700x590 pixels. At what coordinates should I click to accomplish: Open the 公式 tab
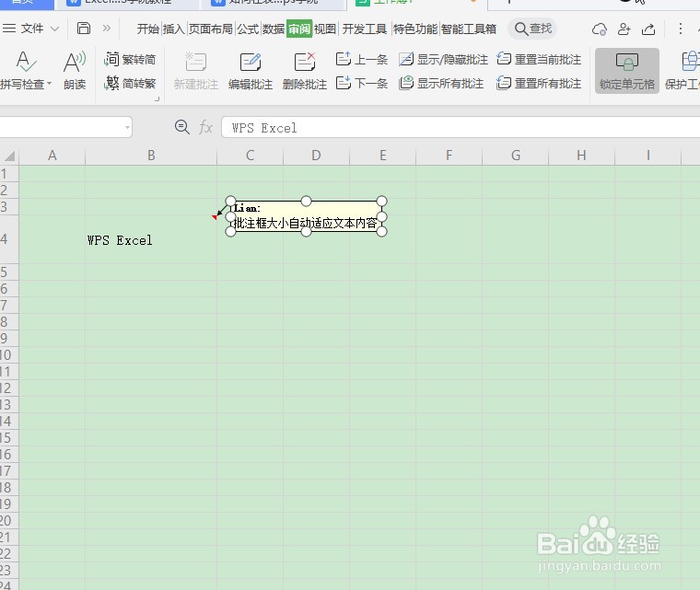tap(248, 29)
